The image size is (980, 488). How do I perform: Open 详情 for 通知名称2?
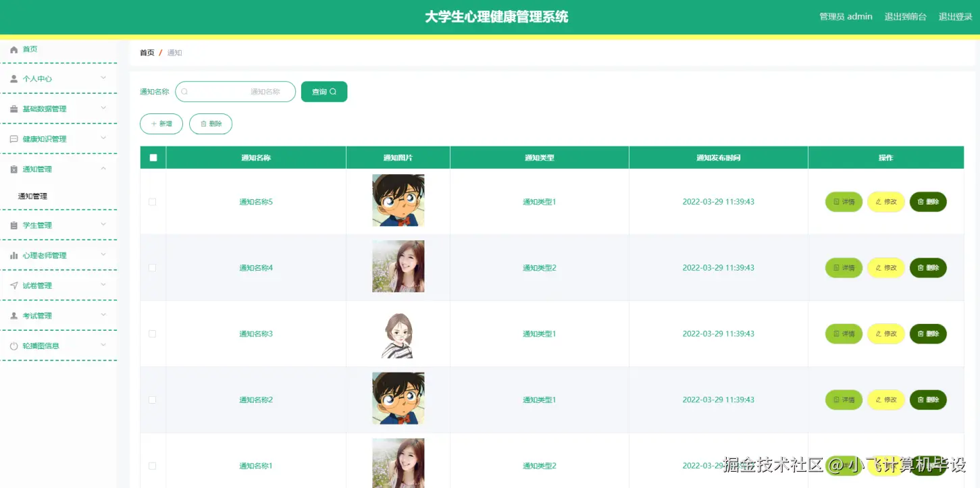(844, 400)
